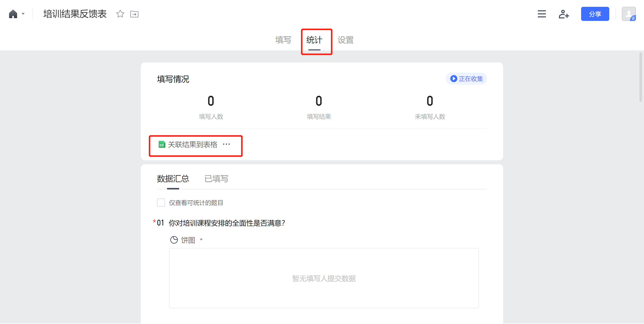The width and height of the screenshot is (644, 324).
Task: Open the hamburger menu icon
Action: [x=542, y=14]
